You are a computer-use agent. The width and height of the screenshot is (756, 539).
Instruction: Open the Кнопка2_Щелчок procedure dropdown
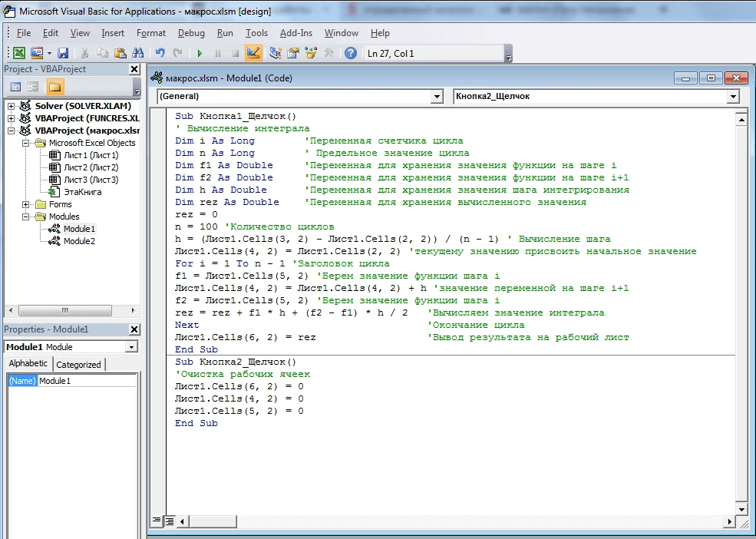[x=733, y=97]
